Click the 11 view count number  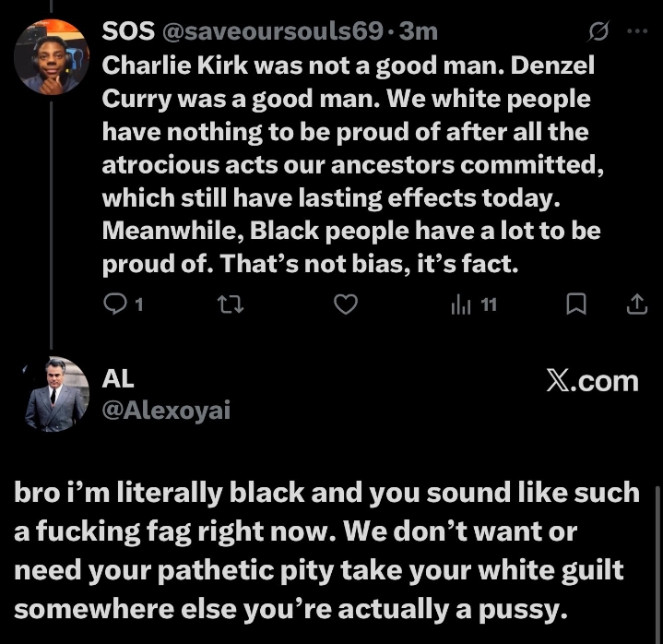point(489,304)
